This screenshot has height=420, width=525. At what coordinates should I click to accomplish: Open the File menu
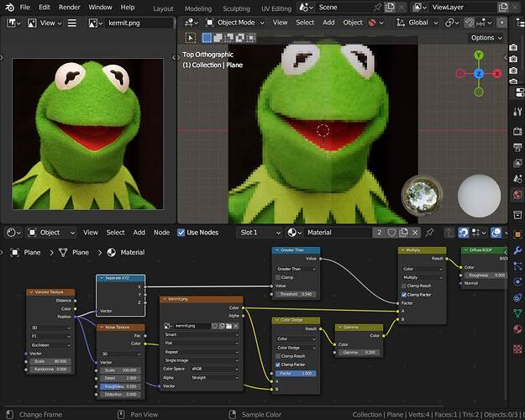point(24,7)
